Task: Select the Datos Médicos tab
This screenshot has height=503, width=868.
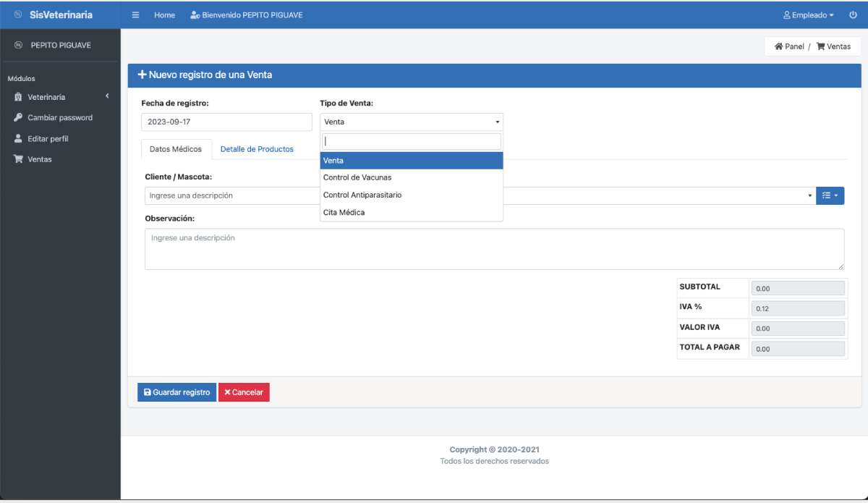Action: [175, 149]
